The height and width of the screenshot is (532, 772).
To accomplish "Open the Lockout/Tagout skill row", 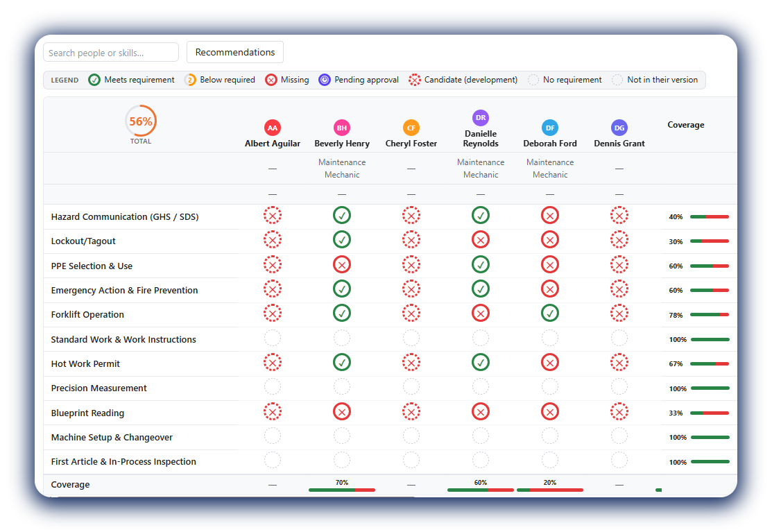I will [83, 241].
